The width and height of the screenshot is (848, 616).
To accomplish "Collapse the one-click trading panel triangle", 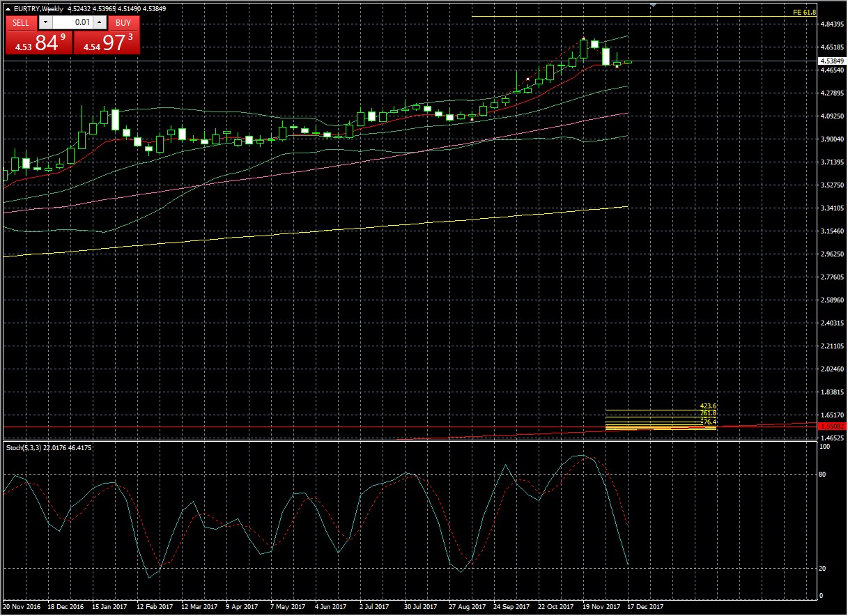I will (8, 8).
